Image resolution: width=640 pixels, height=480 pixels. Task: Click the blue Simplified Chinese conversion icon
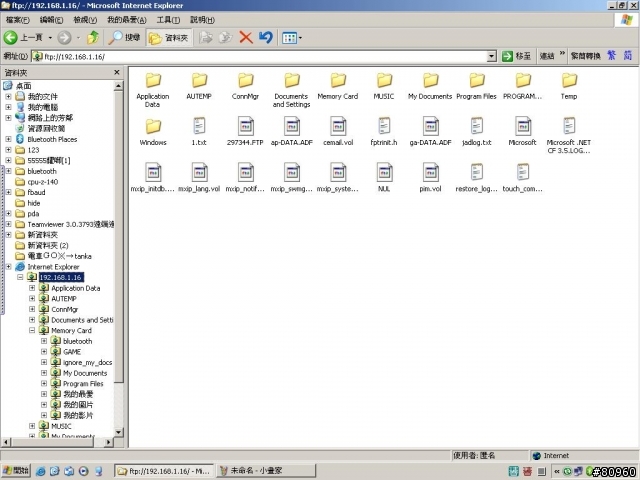click(627, 55)
